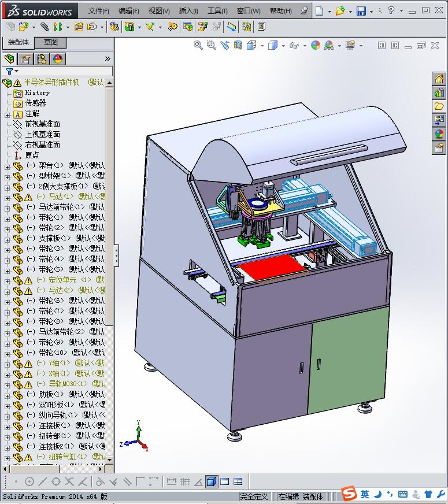Open the Appearances task pane icon

tap(439, 134)
